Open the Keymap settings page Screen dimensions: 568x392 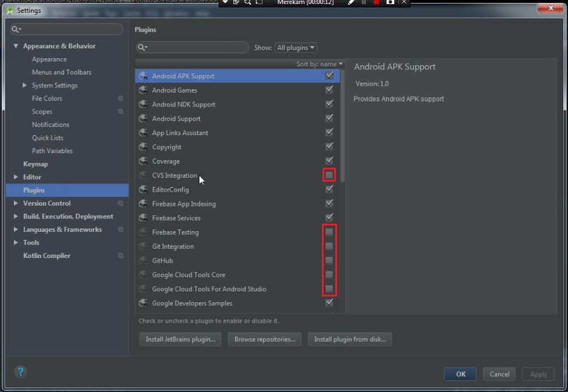36,164
